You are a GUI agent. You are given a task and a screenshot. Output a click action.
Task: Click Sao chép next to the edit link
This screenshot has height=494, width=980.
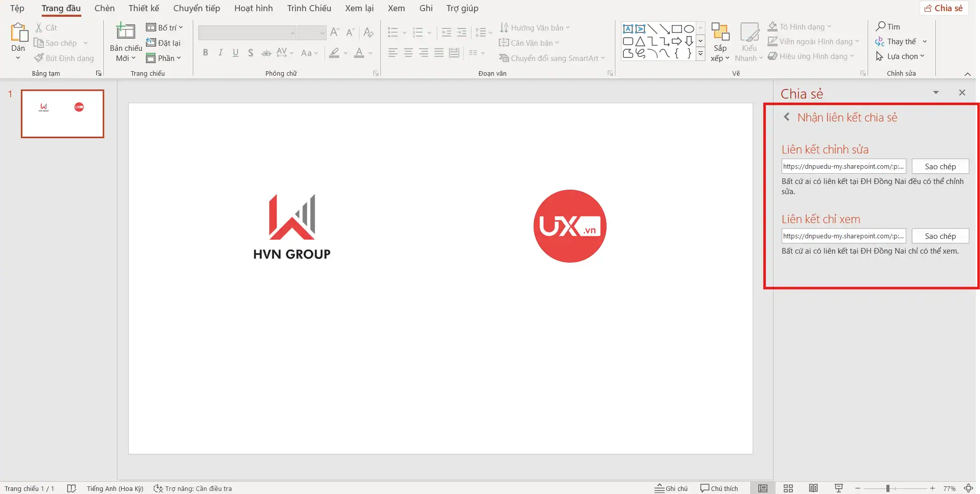[x=940, y=166]
